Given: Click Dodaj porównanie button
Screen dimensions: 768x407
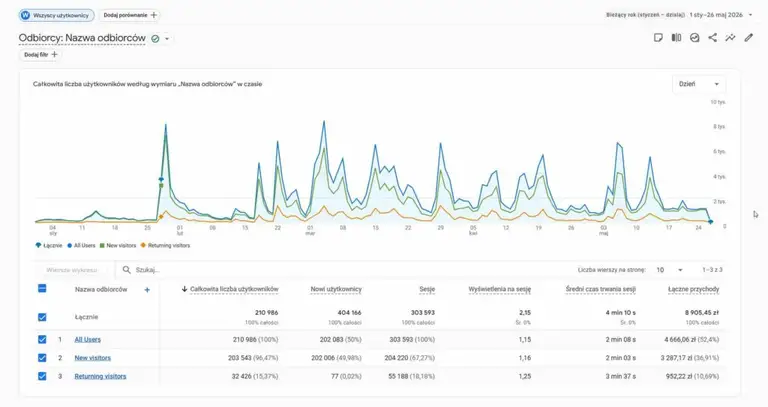Looking at the screenshot, I should (130, 15).
